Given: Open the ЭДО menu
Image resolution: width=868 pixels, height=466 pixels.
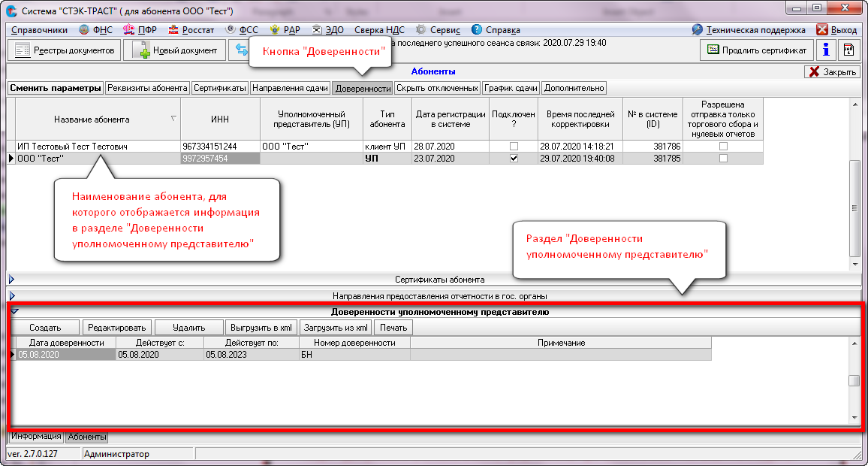Looking at the screenshot, I should coord(327,30).
